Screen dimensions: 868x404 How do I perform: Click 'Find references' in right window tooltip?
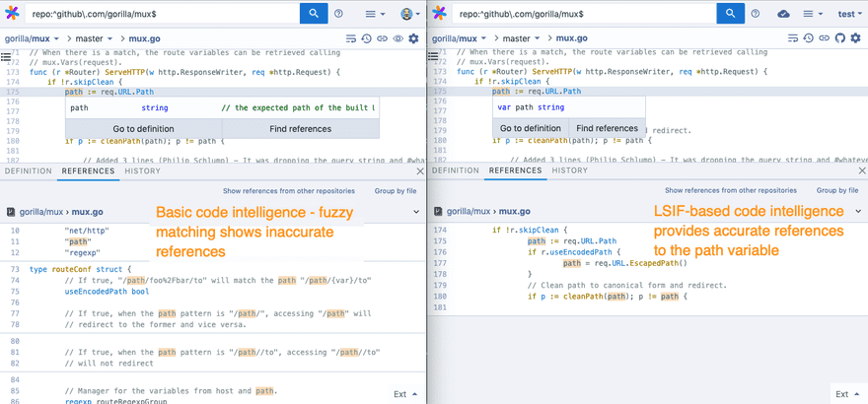[607, 128]
